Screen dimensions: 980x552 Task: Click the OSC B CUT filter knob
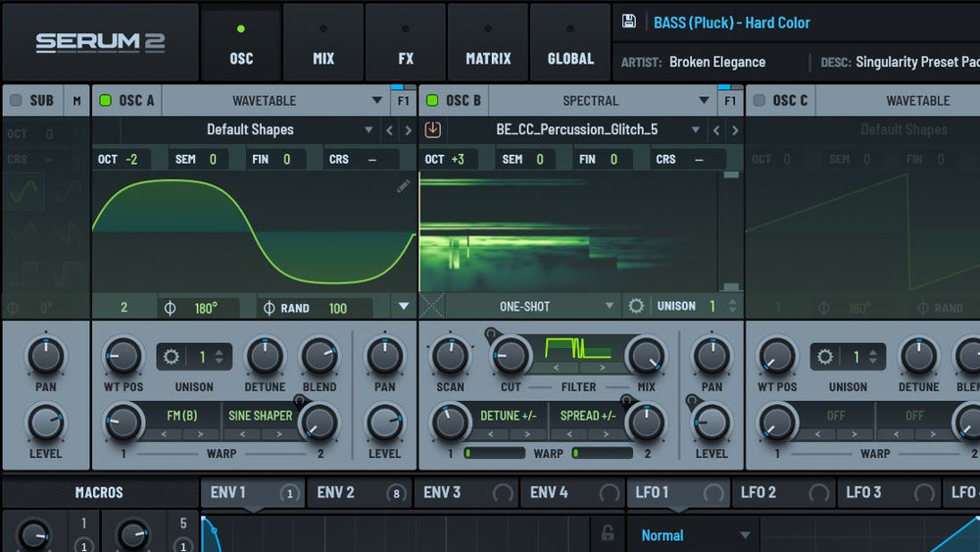[511, 356]
